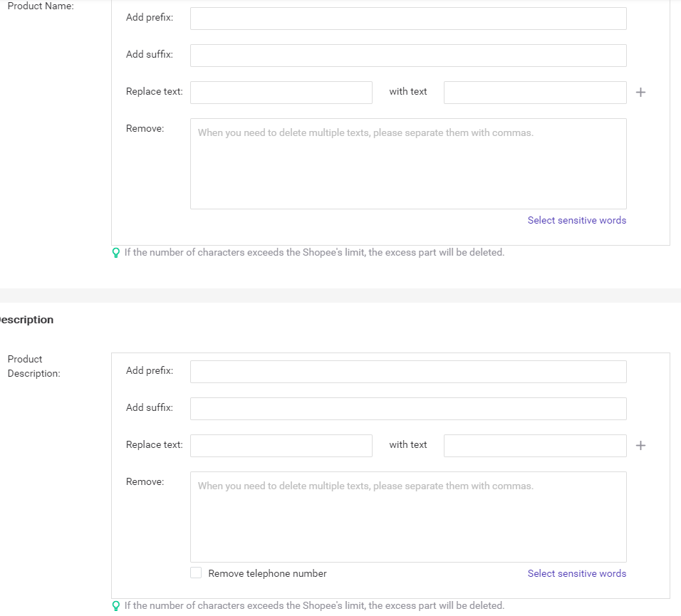Open Select sensitive words for Product Description
This screenshot has width=681, height=616.
point(576,574)
